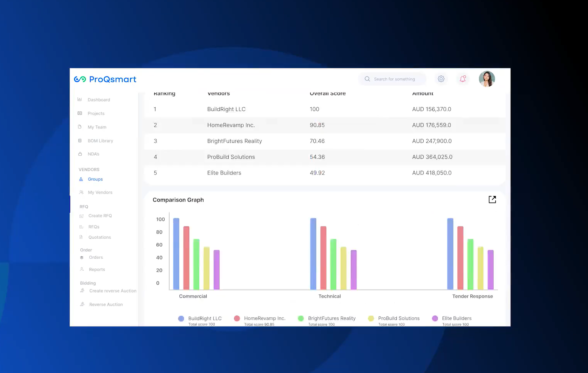The image size is (588, 373).
Task: Open My Team page
Action: [97, 127]
